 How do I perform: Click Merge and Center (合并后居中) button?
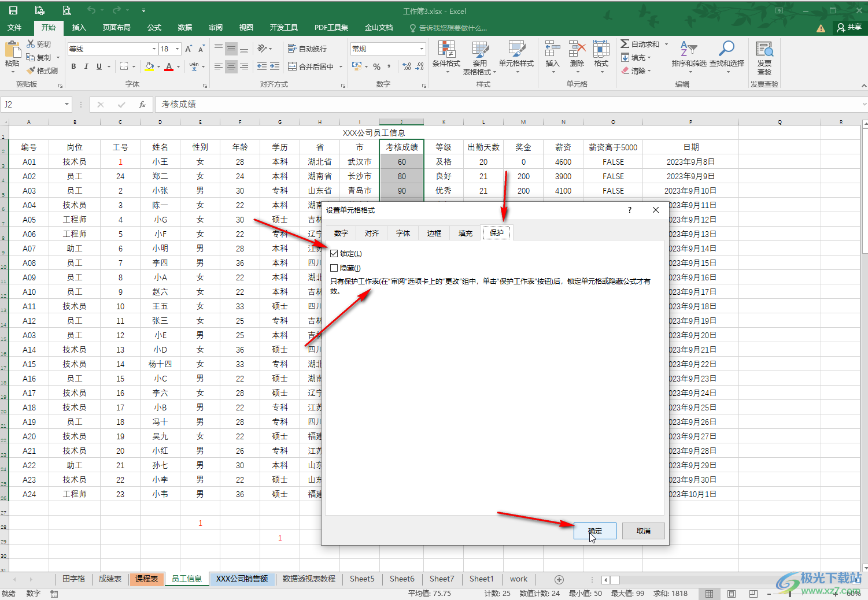(311, 66)
